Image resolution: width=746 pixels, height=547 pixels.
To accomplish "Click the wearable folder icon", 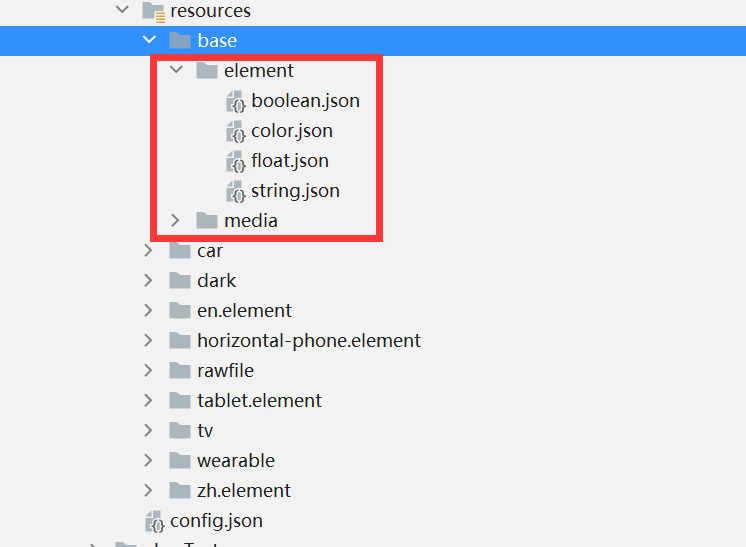I will pyautogui.click(x=180, y=460).
